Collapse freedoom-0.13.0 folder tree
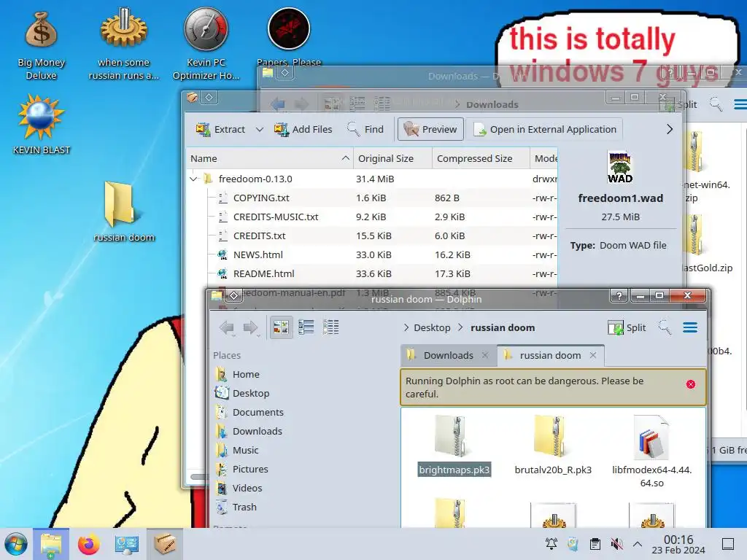The width and height of the screenshot is (747, 560). pos(193,179)
